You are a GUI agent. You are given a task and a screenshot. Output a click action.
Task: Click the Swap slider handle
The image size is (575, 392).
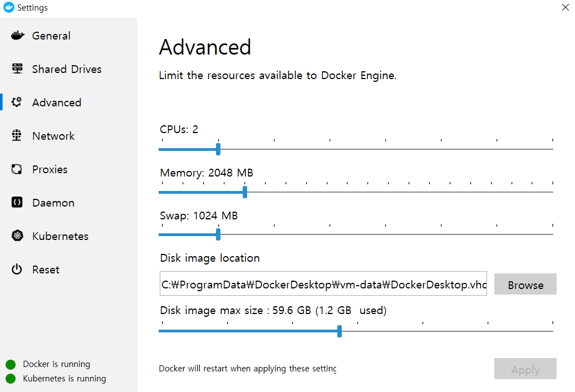pos(218,234)
